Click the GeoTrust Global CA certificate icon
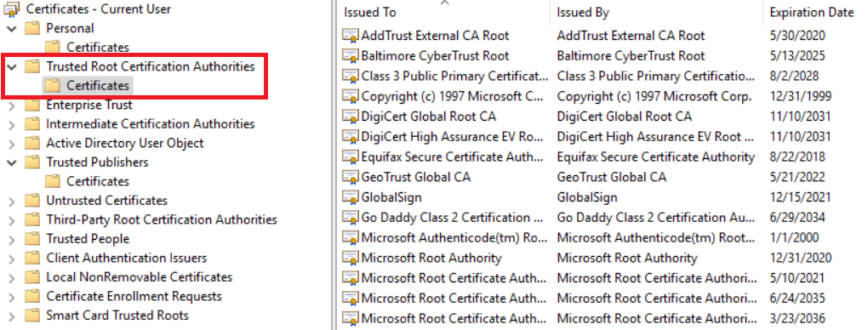The width and height of the screenshot is (868, 330). coord(351,177)
